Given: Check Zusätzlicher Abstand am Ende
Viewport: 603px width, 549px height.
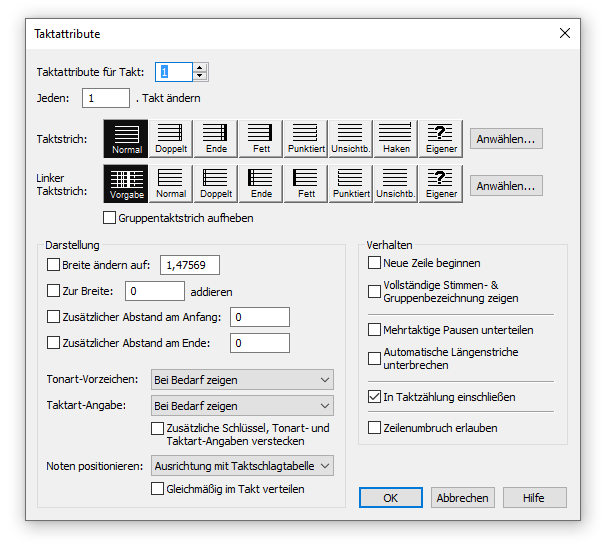Looking at the screenshot, I should coord(53,343).
